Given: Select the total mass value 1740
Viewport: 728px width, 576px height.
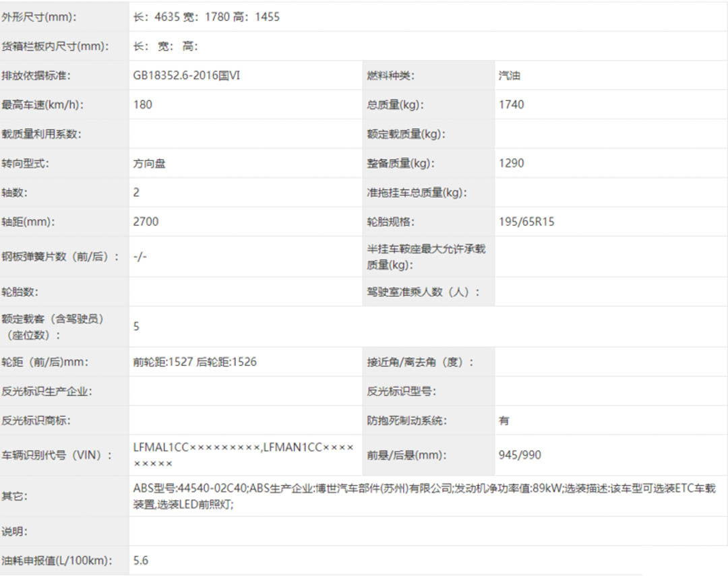Looking at the screenshot, I should (x=511, y=104).
